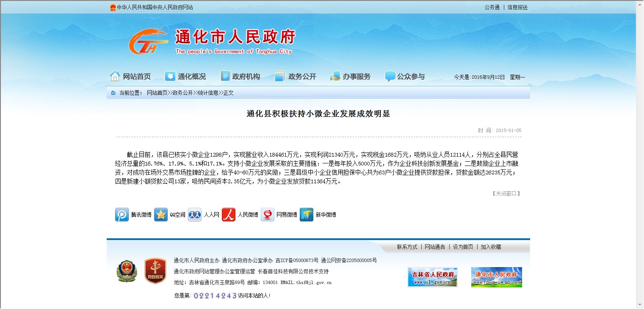Viewport: 644px width, 309px height.
Task: Share article via 人民微博 icon
Action: click(229, 215)
